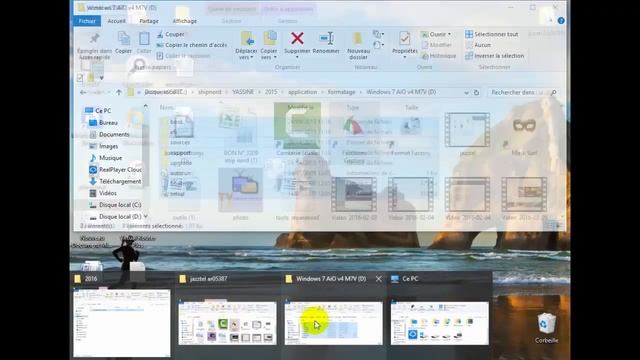
Task: Click Sélectionner tout
Action: [x=492, y=34]
